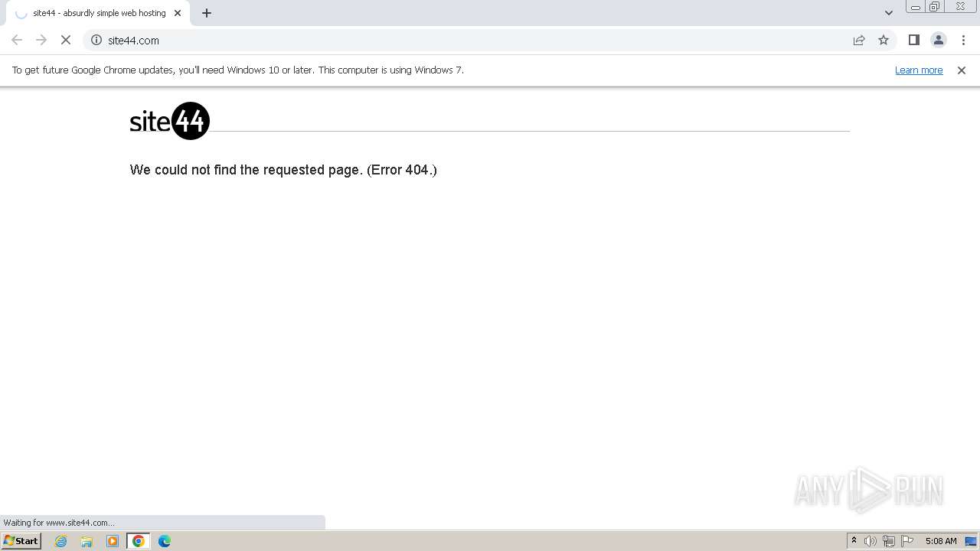Bookmark this tab with star
The height and width of the screenshot is (551, 980).
click(884, 40)
